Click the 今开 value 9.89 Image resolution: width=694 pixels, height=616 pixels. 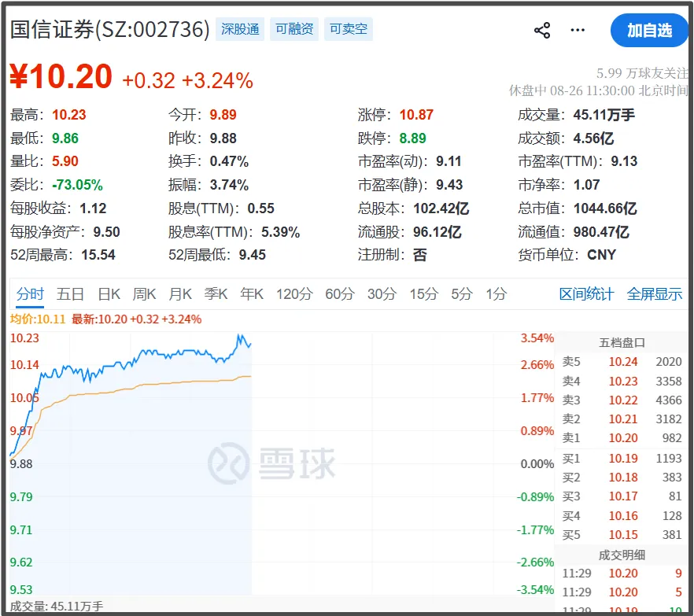(x=223, y=115)
